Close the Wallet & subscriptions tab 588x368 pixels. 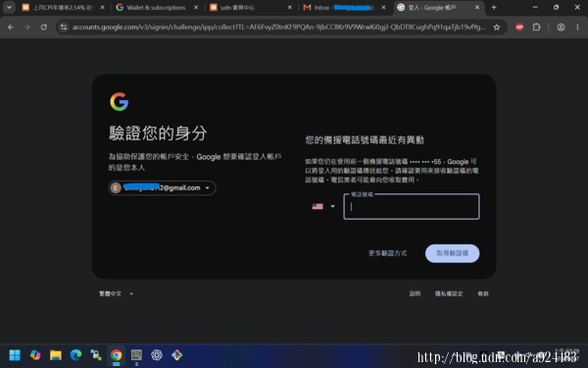pos(196,7)
